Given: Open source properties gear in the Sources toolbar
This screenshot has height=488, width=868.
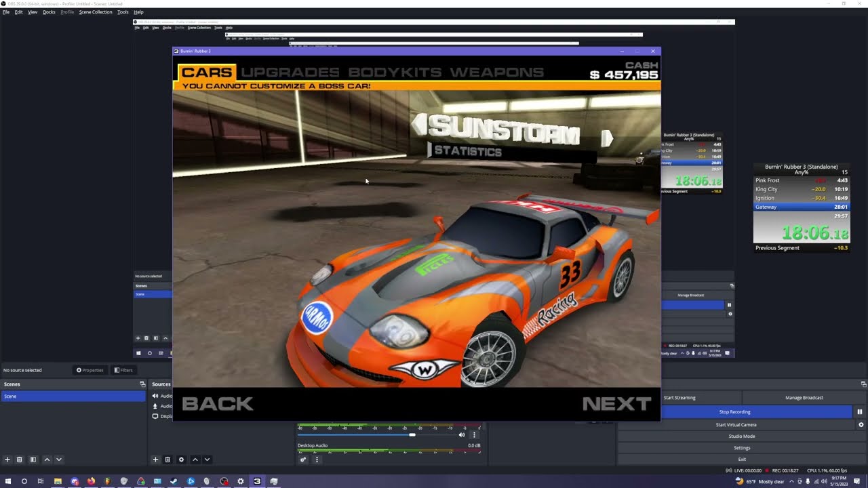Looking at the screenshot, I should 181,460.
